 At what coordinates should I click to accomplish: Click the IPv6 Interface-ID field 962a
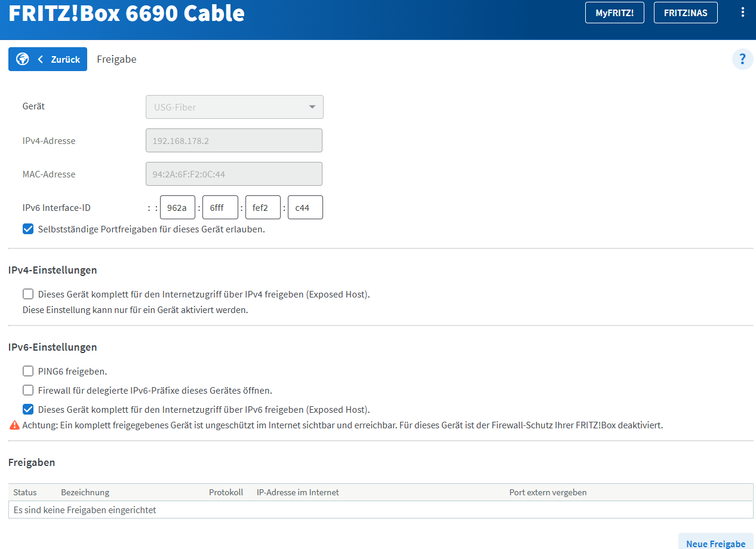coord(177,208)
